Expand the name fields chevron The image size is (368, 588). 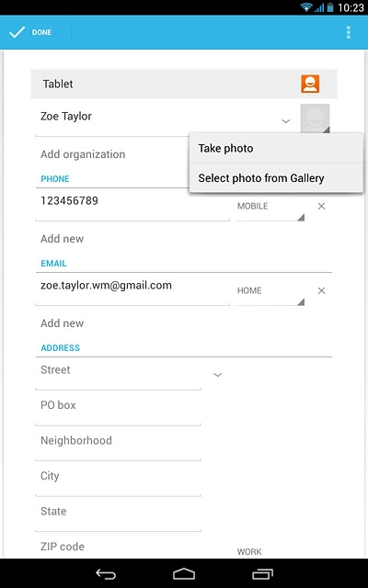pyautogui.click(x=286, y=121)
